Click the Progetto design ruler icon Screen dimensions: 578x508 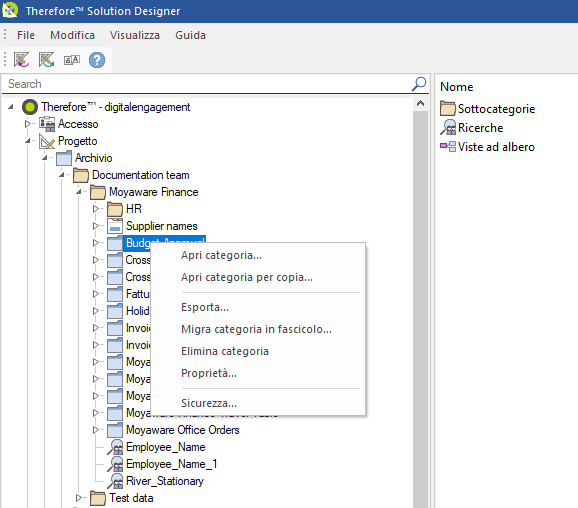tap(47, 141)
